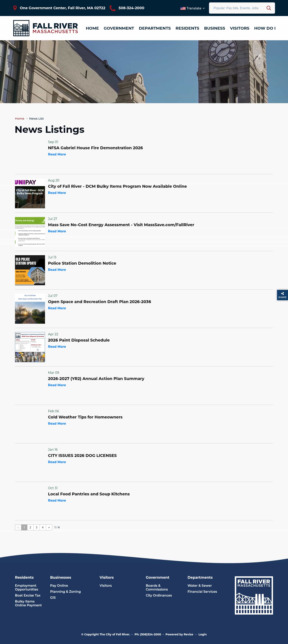
Task: Open the BUSINESS menu
Action: pos(215,28)
